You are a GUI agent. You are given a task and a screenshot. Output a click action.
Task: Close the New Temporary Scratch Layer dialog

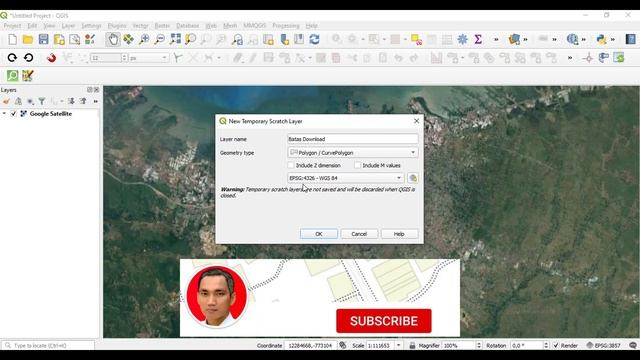[416, 121]
